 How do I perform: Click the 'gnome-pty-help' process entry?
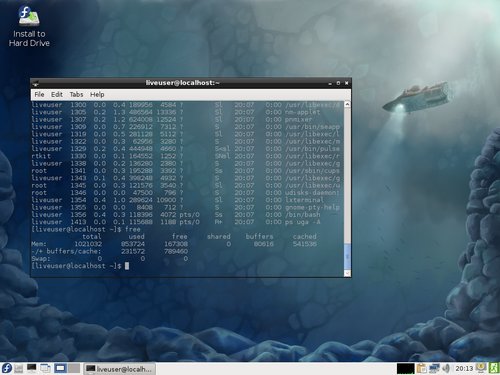click(312, 207)
